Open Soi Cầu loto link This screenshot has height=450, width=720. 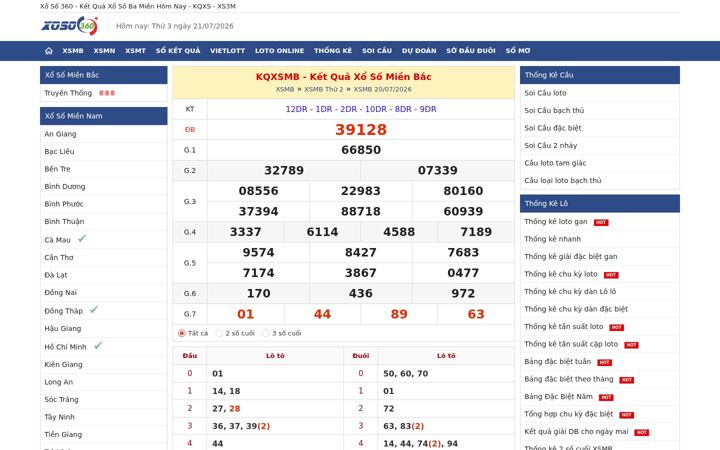tap(546, 93)
